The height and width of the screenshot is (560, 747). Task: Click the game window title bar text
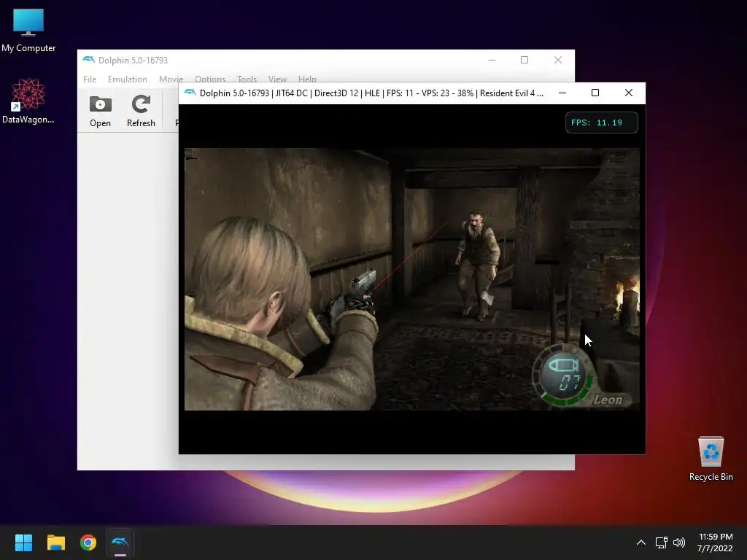tap(371, 93)
